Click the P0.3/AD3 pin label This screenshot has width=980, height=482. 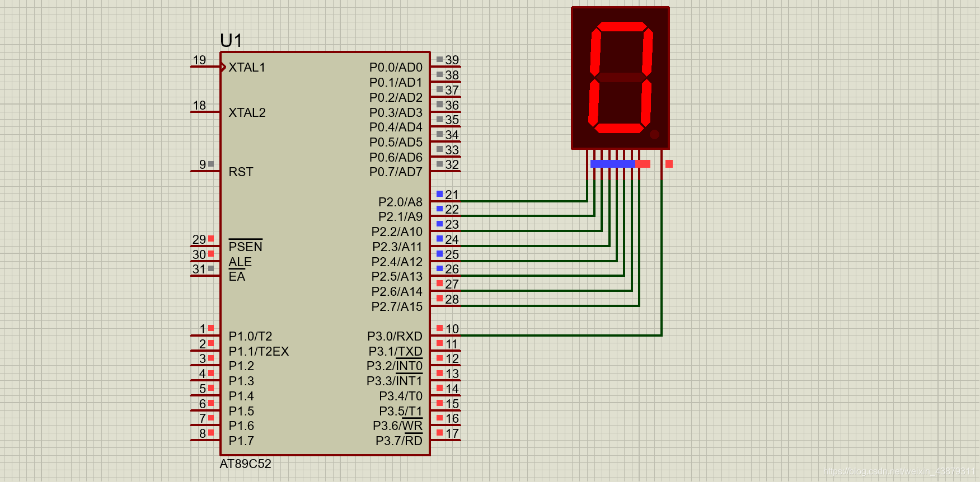click(x=396, y=112)
